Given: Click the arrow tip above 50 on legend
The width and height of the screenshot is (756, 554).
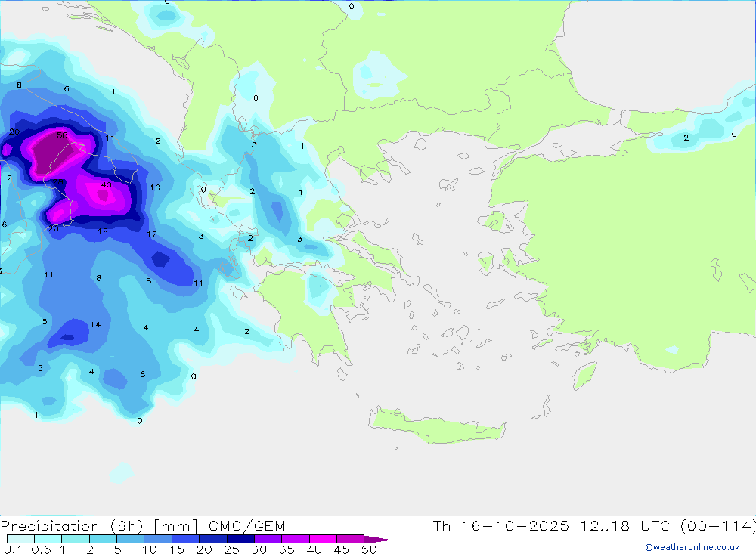Looking at the screenshot, I should (378, 539).
